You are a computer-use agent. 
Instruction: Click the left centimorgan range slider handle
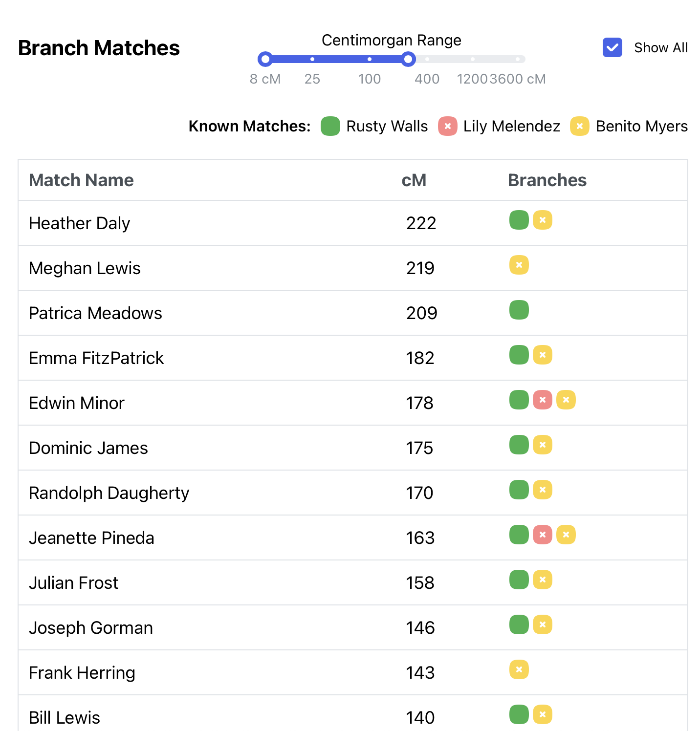pos(265,59)
